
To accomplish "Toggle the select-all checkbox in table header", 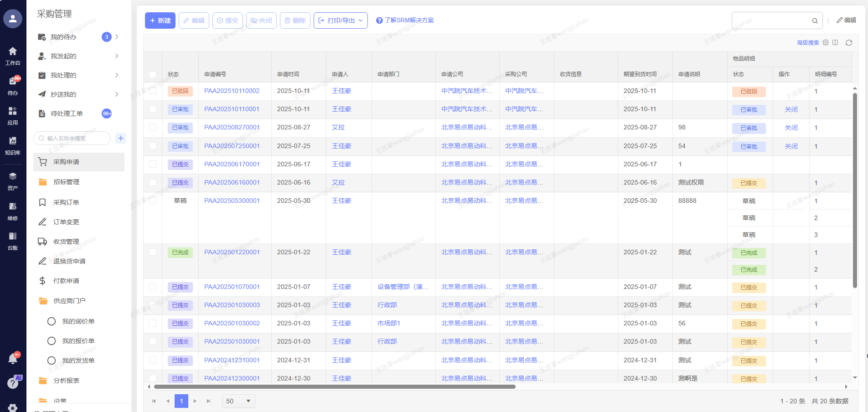I will pos(153,74).
